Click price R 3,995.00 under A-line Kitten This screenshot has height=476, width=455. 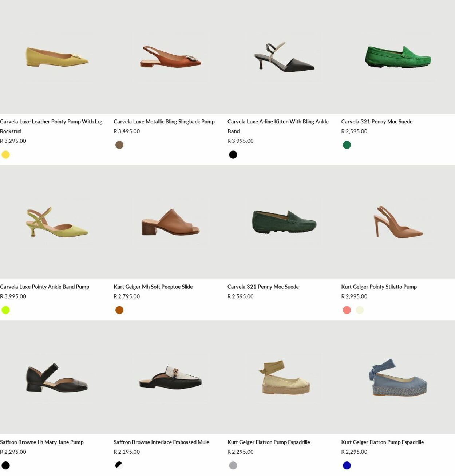(x=241, y=141)
